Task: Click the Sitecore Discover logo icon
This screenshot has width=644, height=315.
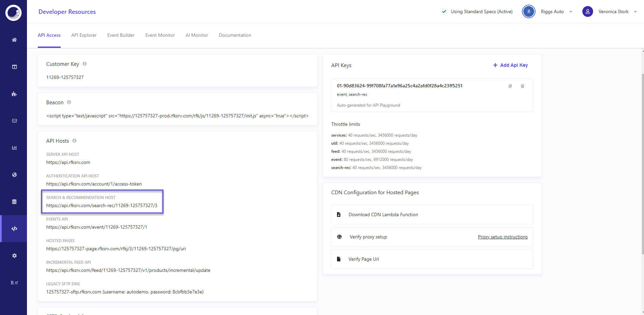Action: tap(13, 13)
